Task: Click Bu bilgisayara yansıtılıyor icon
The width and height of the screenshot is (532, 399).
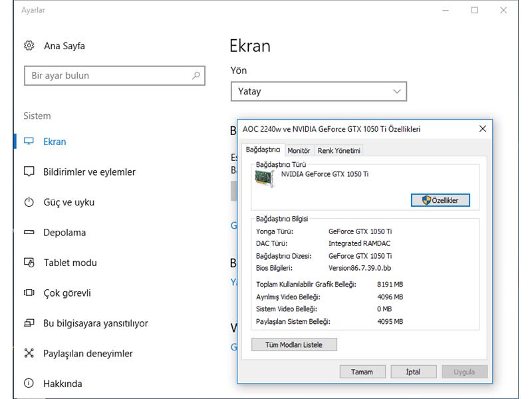Action: [x=29, y=323]
